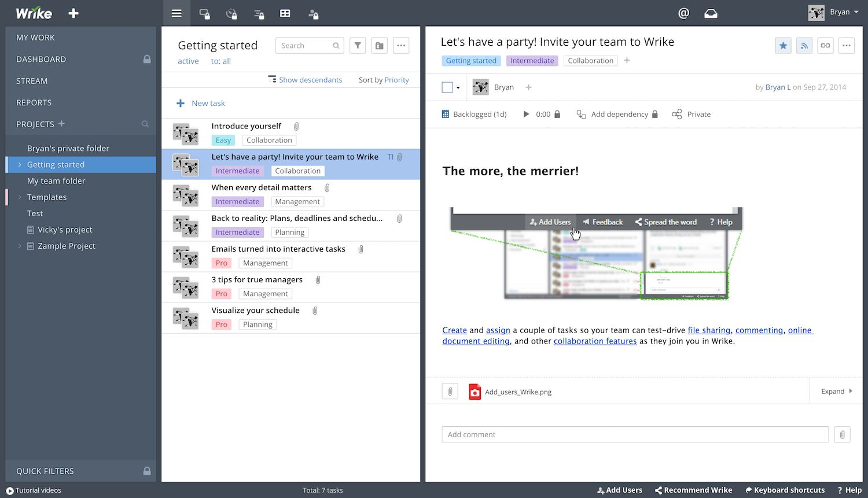
Task: Click the plus icon next to Wrike logo
Action: coord(73,13)
